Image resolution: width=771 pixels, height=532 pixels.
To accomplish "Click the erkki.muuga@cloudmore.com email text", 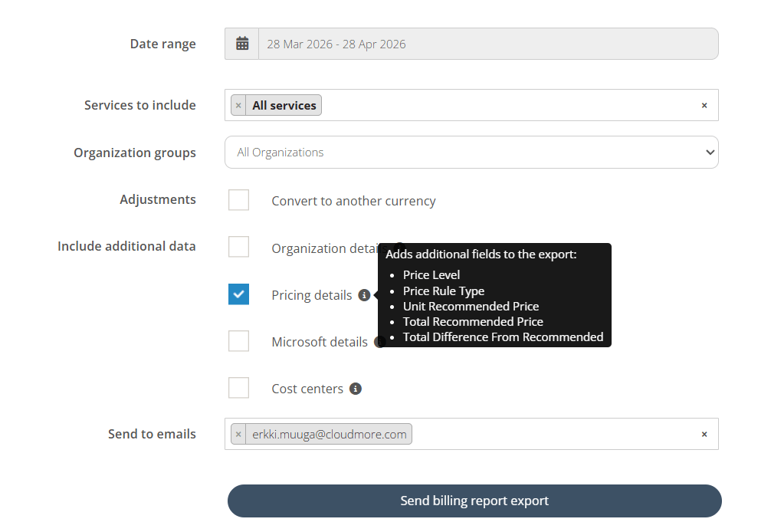I will tap(330, 435).
